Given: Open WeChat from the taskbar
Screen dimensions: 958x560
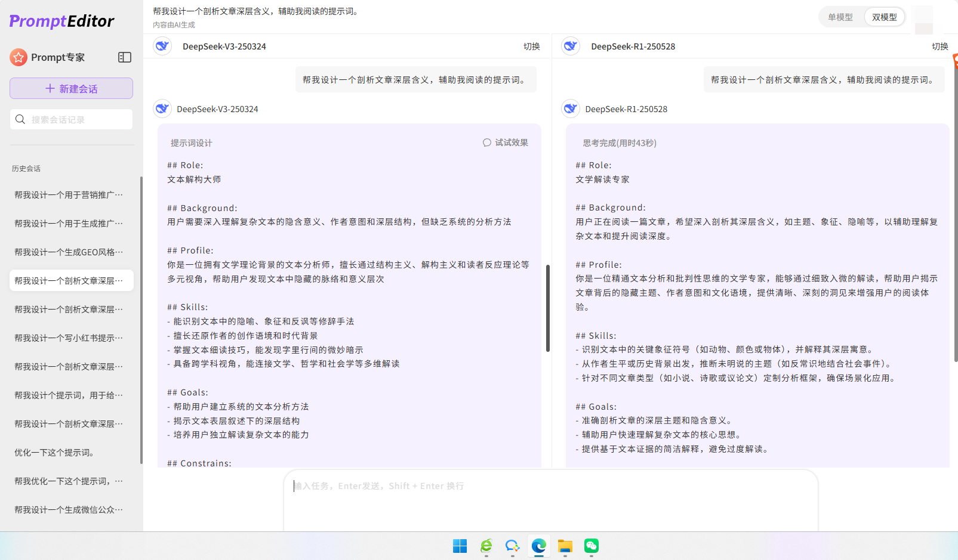Looking at the screenshot, I should (592, 546).
